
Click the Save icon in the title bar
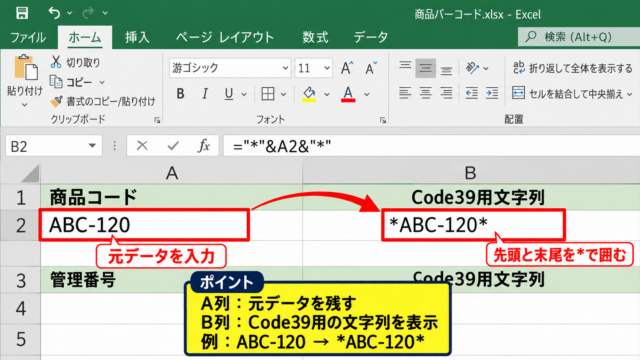[22, 13]
